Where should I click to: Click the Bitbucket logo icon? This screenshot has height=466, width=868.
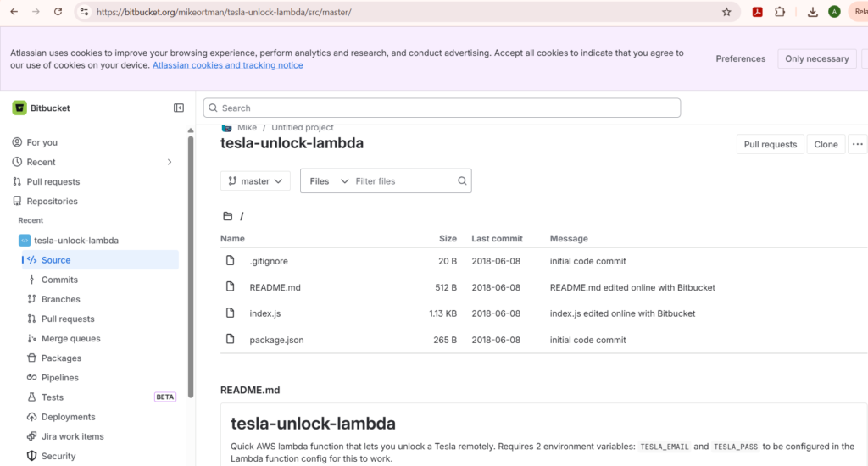coord(19,108)
